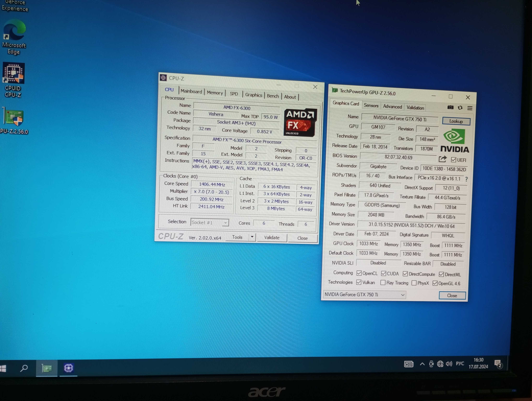Image resolution: width=532 pixels, height=401 pixels.
Task: Click the GPU-Z refresh icon
Action: click(460, 108)
